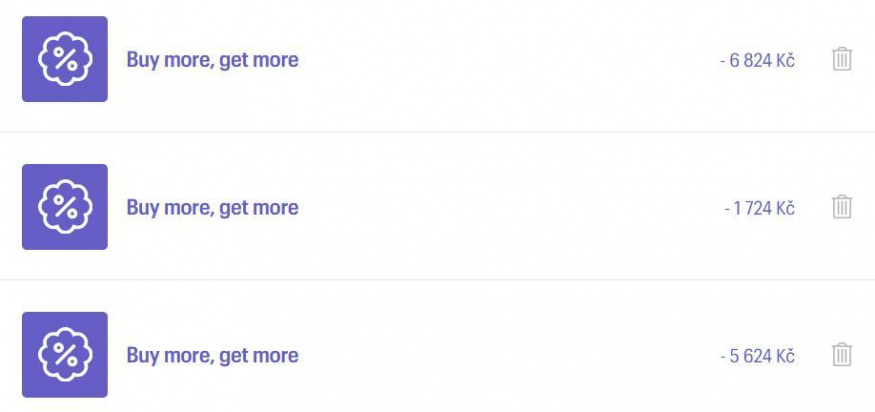Viewport: 875px width, 412px height.
Task: Click the percent symbol inside the first badge
Action: (65, 59)
